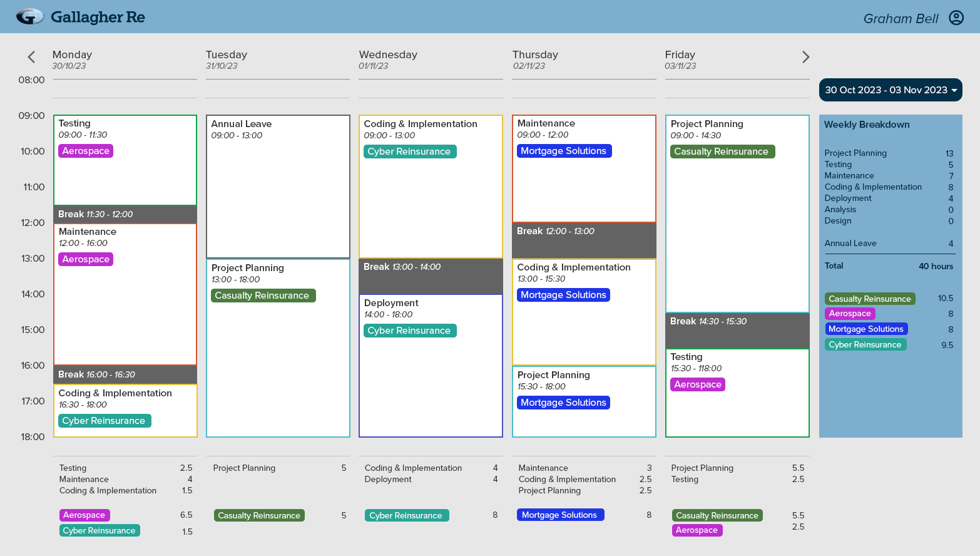Click the Gallagher Re globe logo
Image resolution: width=980 pixels, height=556 pixels.
click(29, 17)
